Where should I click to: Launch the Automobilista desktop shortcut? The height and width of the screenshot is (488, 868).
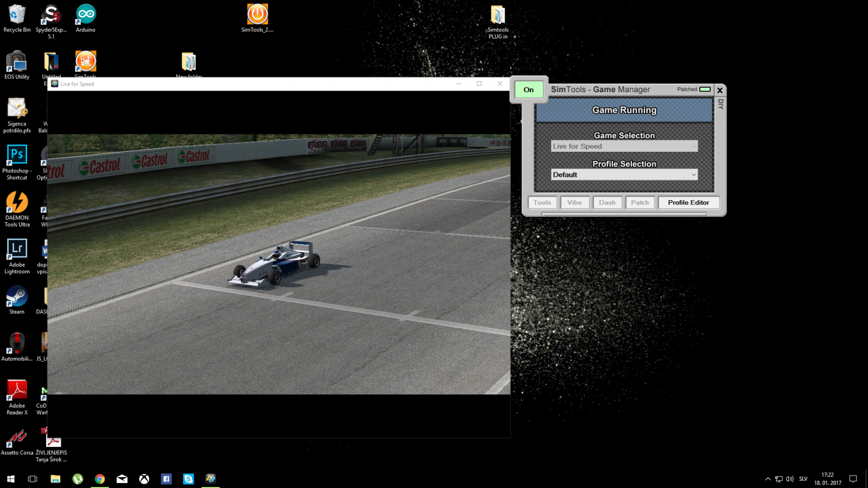click(17, 347)
